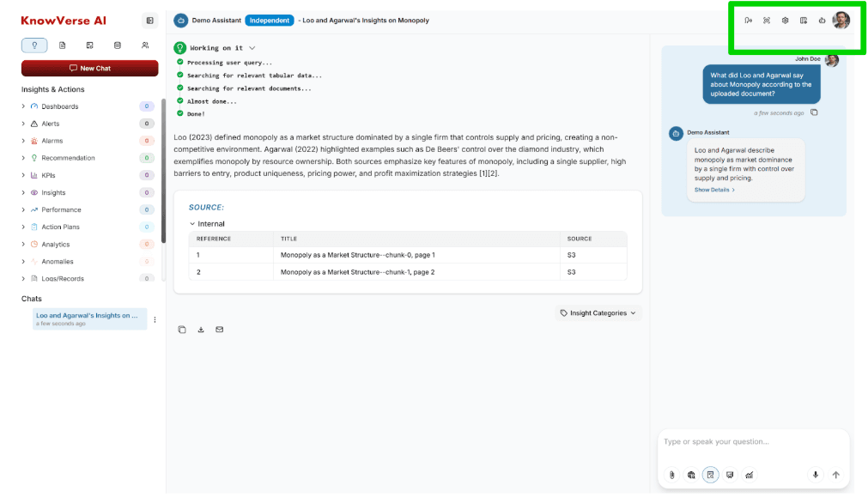Click the analytics chart icon in the chat input
Viewport: 868px width, 497px height.
[x=749, y=475]
